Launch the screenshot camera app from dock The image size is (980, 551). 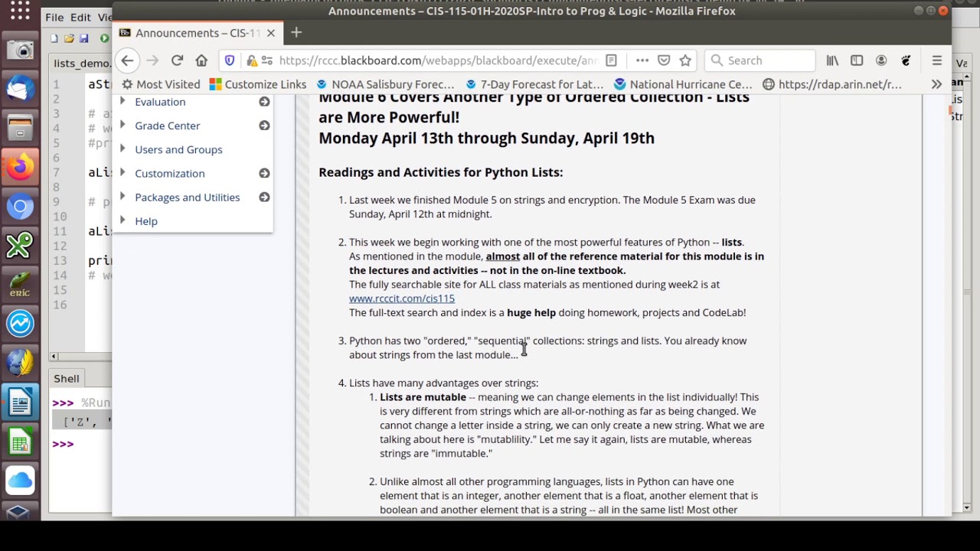coord(20,51)
